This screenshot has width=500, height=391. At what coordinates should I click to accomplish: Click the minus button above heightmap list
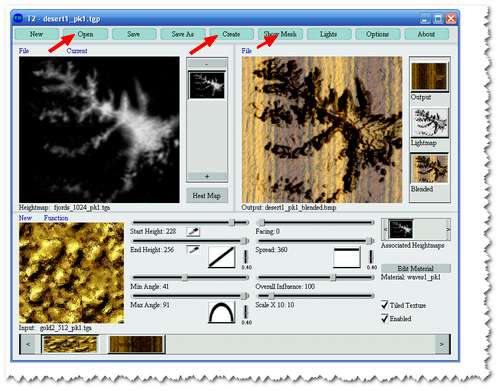(207, 64)
